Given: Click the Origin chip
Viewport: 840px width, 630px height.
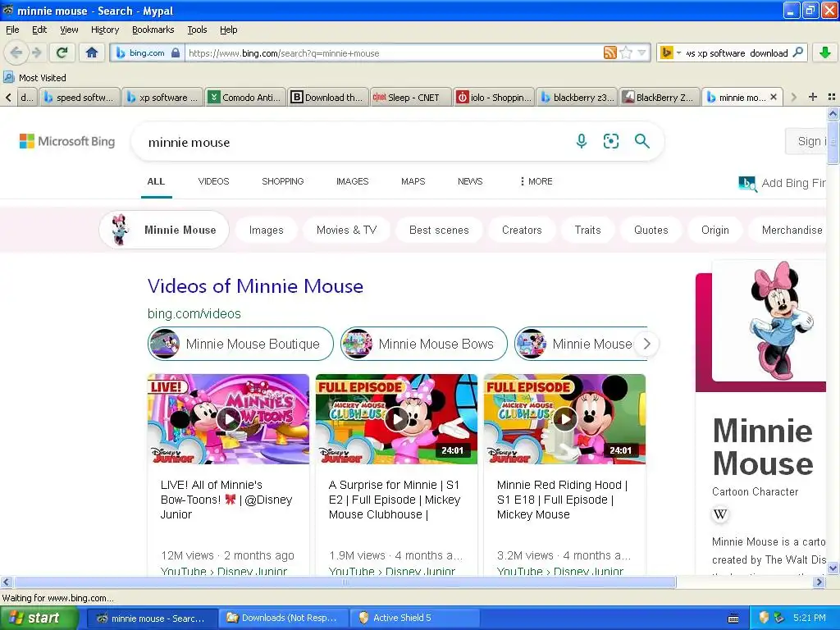Looking at the screenshot, I should point(715,230).
